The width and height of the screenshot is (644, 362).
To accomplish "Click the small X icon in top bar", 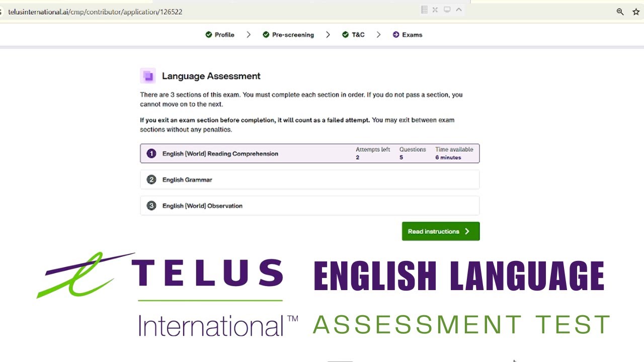I will click(x=435, y=10).
